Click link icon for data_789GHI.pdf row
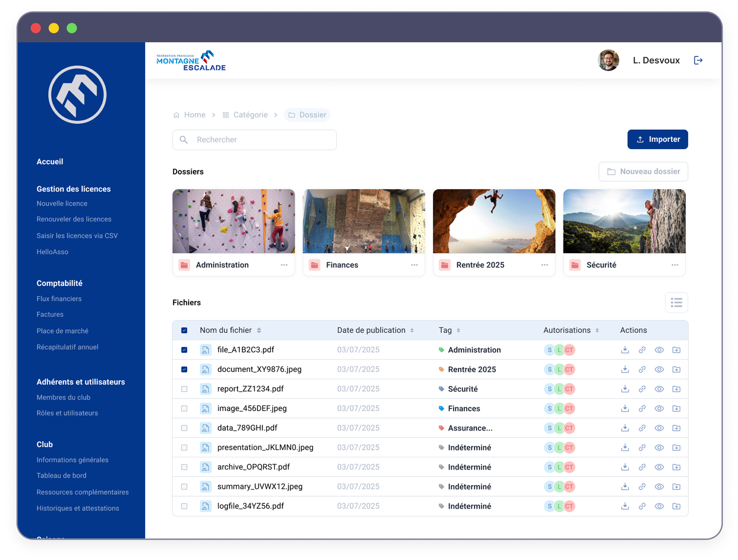This screenshot has width=738, height=560. pos(642,428)
